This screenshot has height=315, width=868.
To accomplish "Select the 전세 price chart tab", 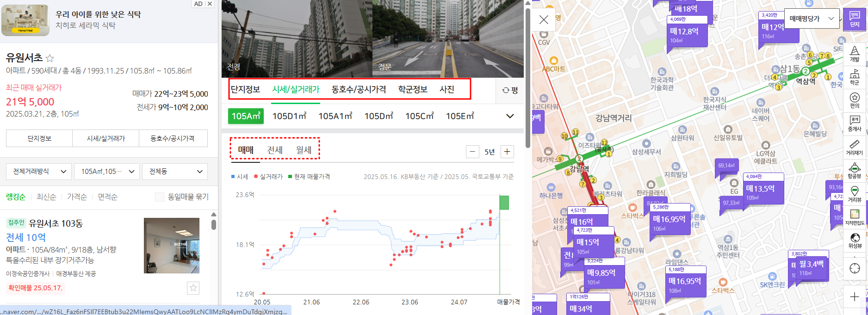I will click(275, 150).
